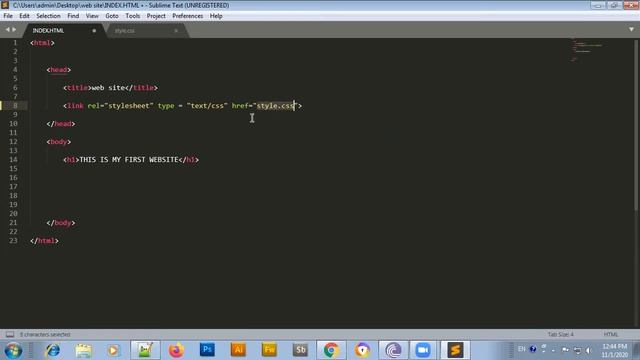Switch to Chrome in the taskbar
The image size is (640, 360).
pyautogui.click(x=331, y=350)
